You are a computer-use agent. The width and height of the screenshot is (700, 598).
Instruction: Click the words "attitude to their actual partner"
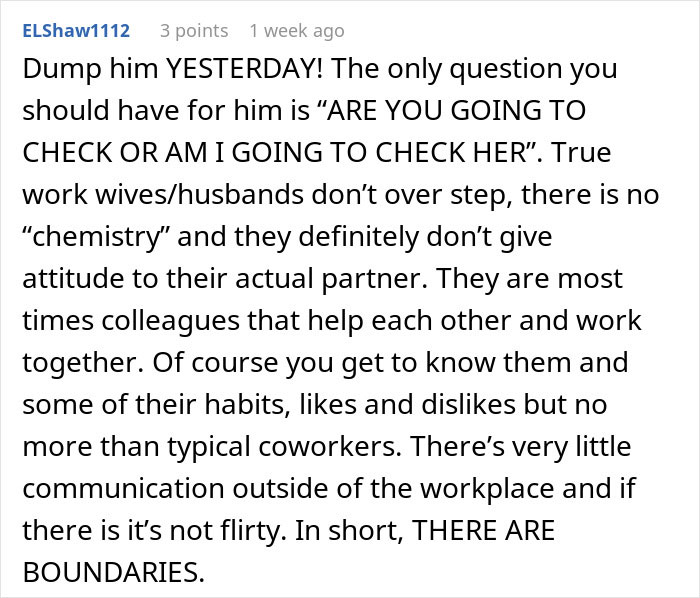(x=195, y=279)
